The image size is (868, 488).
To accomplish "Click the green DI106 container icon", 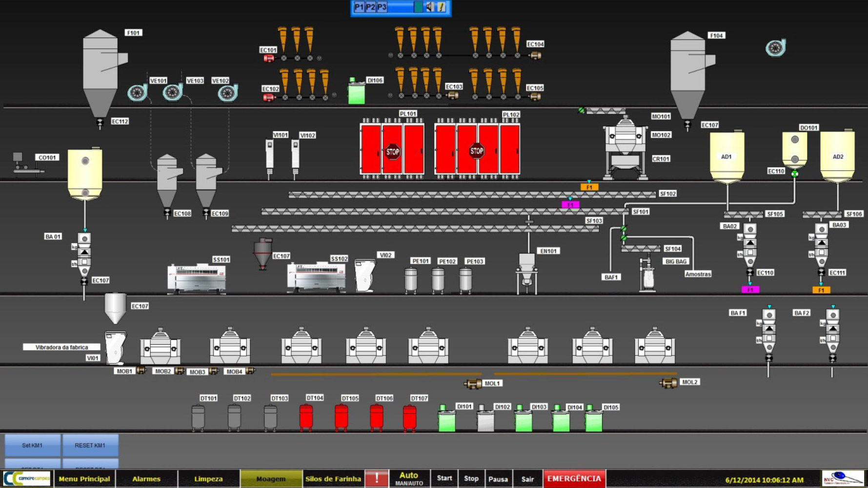I will (356, 92).
